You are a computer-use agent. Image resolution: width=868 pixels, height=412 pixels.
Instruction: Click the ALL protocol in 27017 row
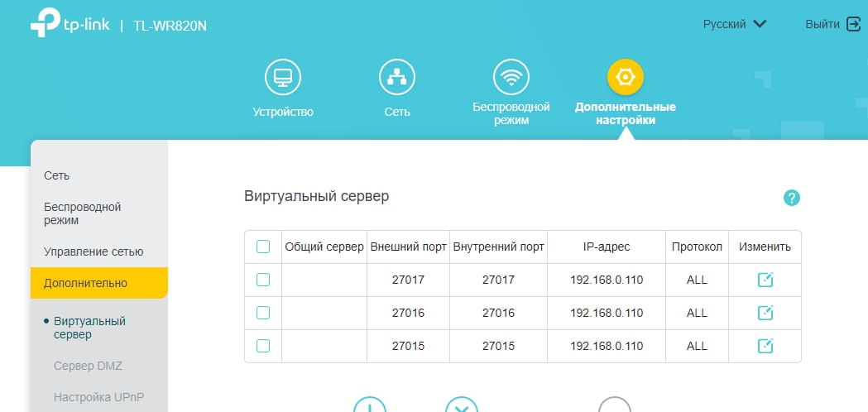(697, 280)
